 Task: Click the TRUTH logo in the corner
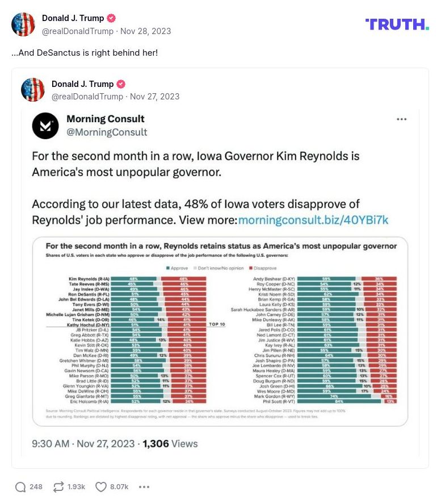coord(396,24)
